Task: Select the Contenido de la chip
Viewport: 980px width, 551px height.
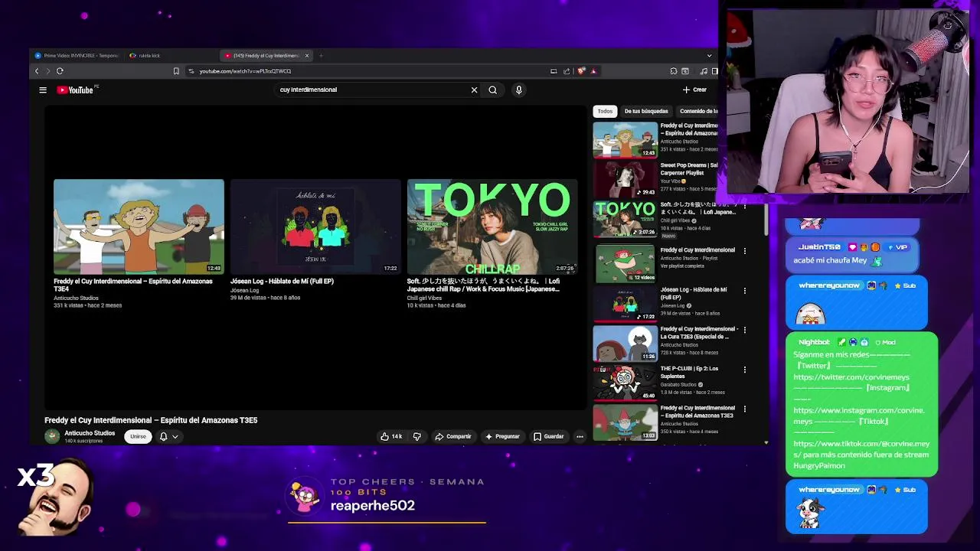Action: (x=697, y=111)
